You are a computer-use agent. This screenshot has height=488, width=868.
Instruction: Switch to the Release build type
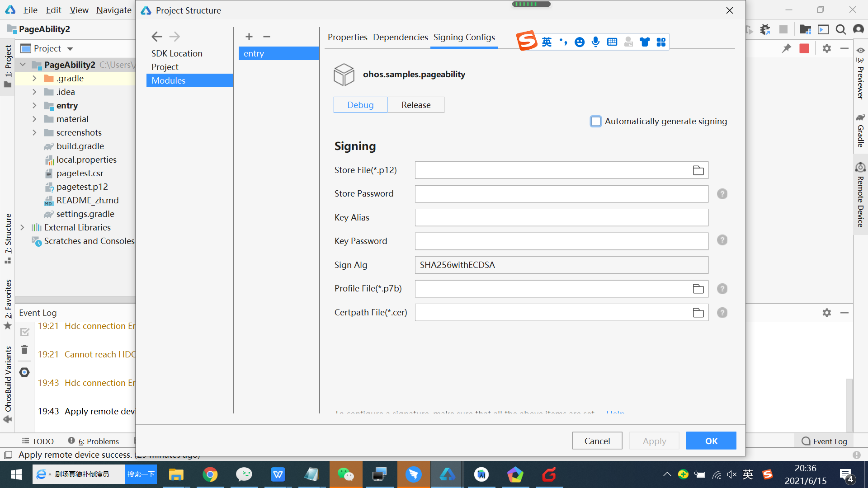[415, 105]
